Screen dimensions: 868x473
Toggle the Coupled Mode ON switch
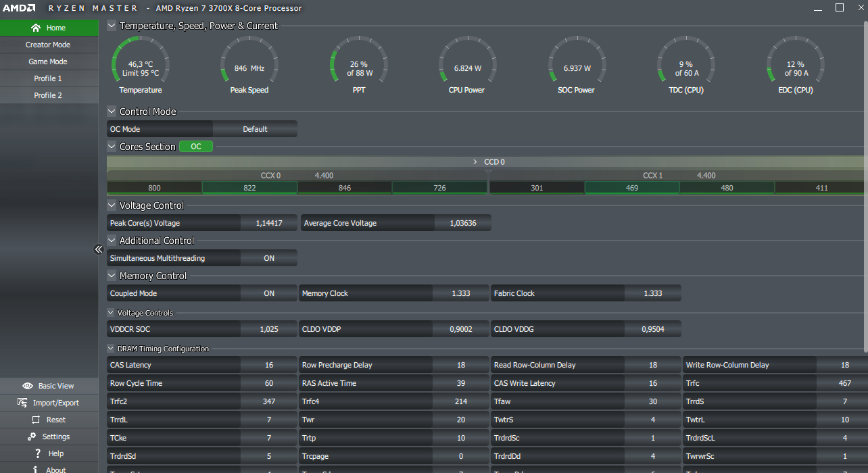269,293
